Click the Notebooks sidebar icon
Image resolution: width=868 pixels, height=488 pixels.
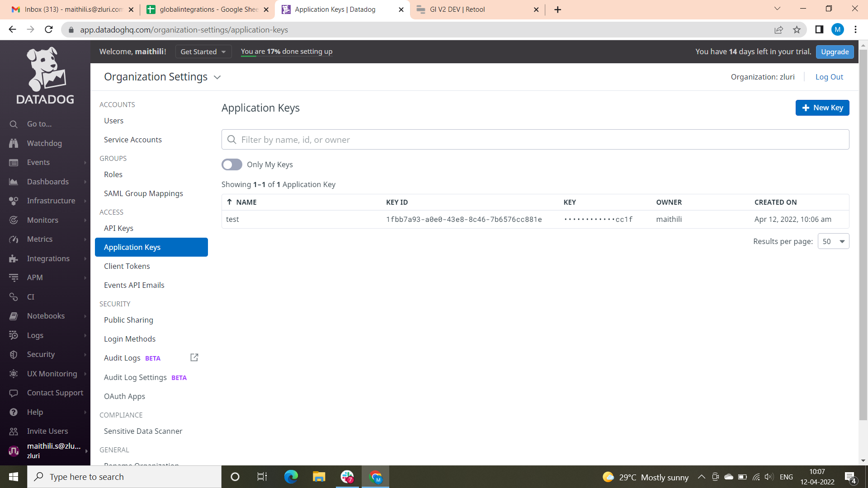click(x=14, y=316)
